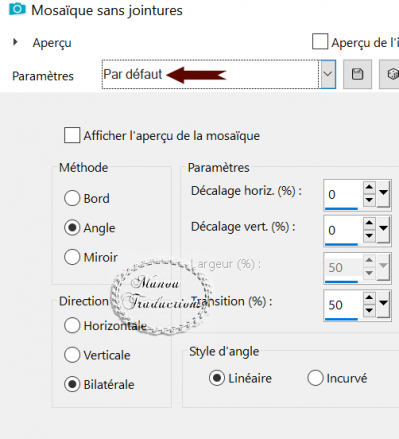Click the Décalage vert. value field

pyautogui.click(x=343, y=230)
